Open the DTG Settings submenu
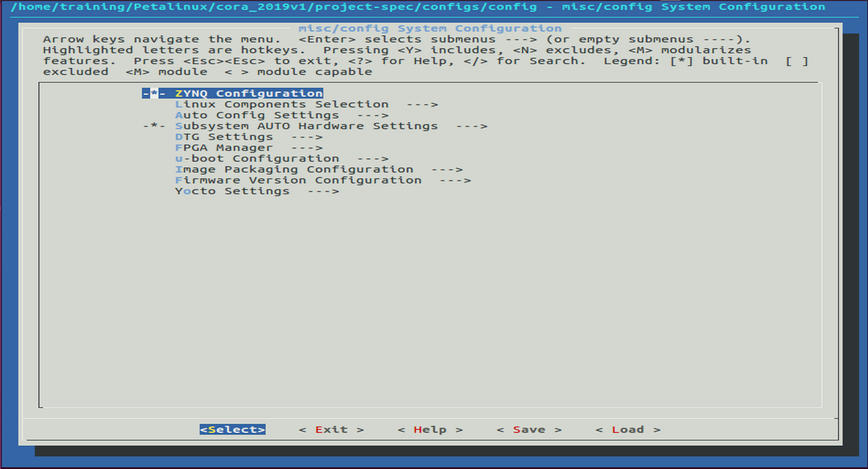This screenshot has width=868, height=469. 224,136
